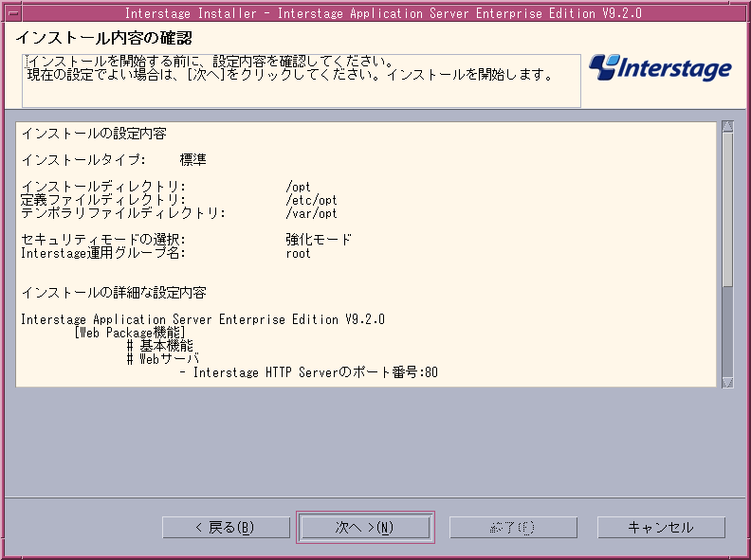The width and height of the screenshot is (751, 560).
Task: Click the /etc/opt directory value
Action: 311,200
